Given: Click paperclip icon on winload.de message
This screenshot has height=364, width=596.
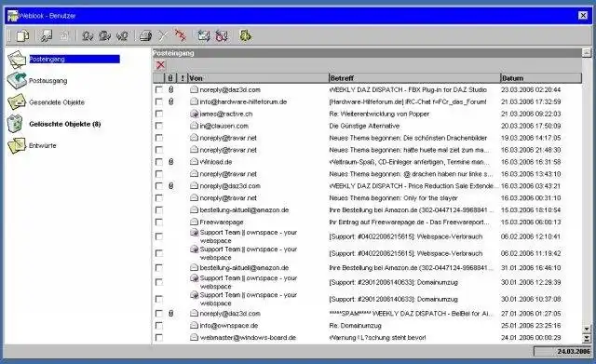Looking at the screenshot, I should tap(171, 162).
